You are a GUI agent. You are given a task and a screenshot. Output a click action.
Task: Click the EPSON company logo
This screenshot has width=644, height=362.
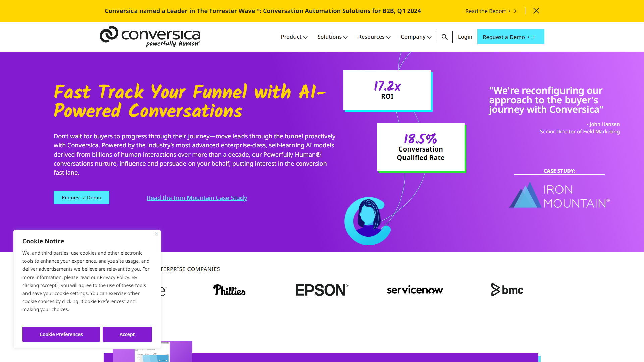321,290
